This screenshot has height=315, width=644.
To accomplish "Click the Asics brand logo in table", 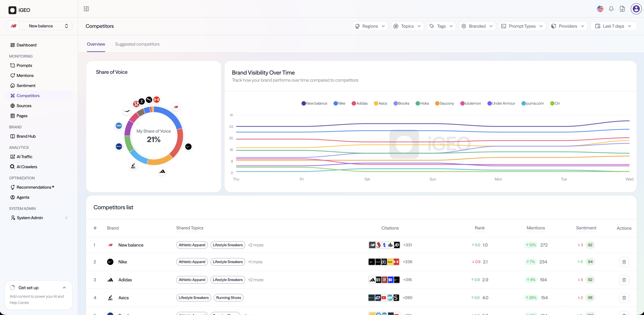I will pos(110,298).
